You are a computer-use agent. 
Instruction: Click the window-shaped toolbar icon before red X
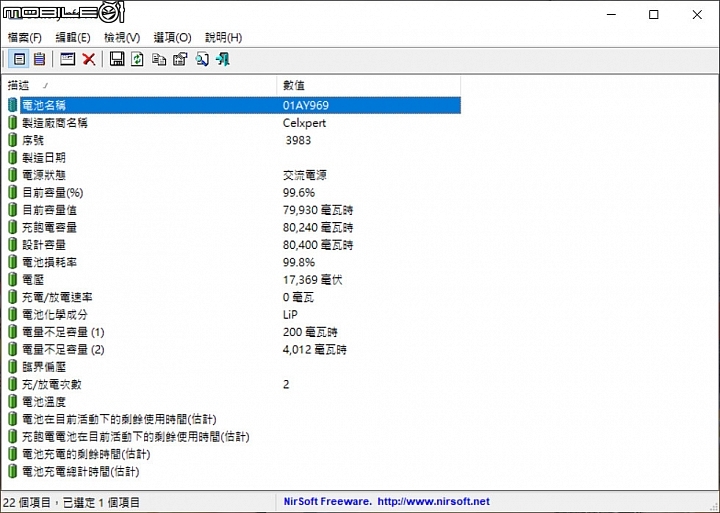point(68,59)
